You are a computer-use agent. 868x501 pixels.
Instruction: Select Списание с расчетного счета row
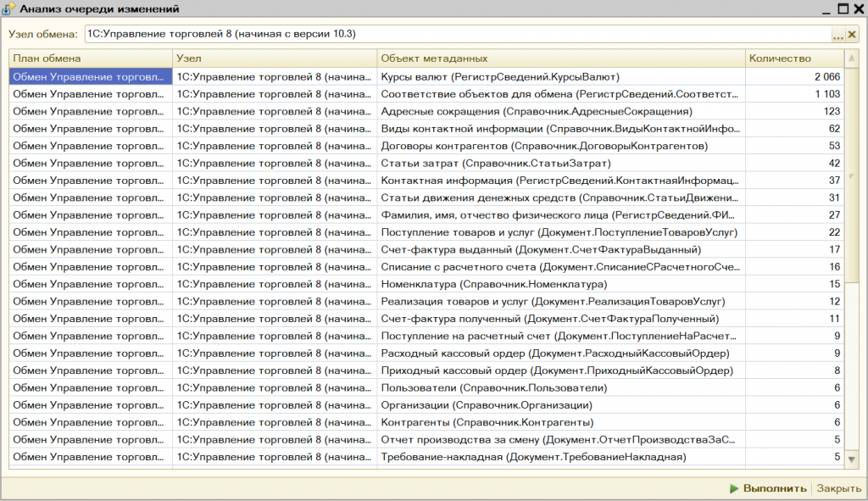(426, 267)
